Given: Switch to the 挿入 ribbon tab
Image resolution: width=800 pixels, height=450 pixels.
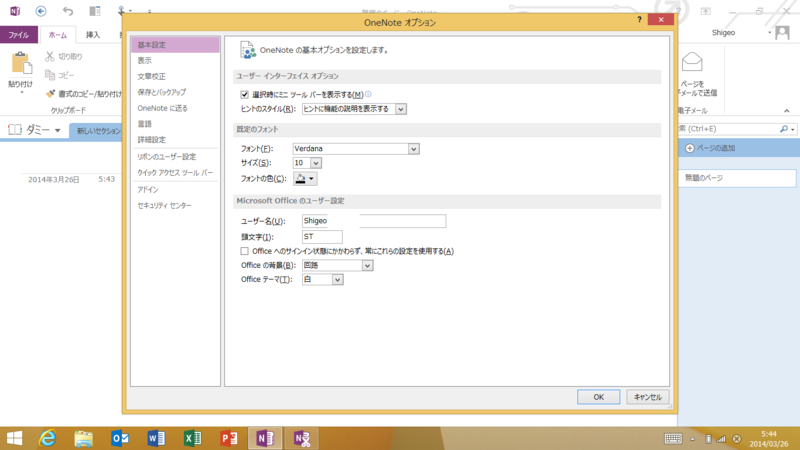Looking at the screenshot, I should [93, 35].
